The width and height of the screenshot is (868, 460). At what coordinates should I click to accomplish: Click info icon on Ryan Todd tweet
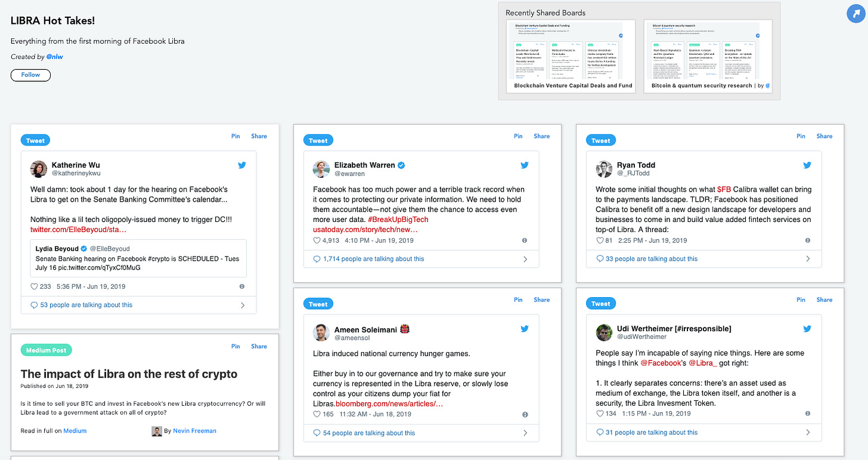(808, 240)
